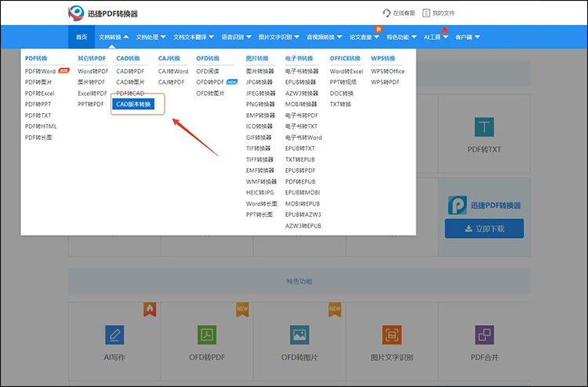Screen dimensions: 588x387
Task: Select PDF转Word menu entry
Action: (x=40, y=71)
